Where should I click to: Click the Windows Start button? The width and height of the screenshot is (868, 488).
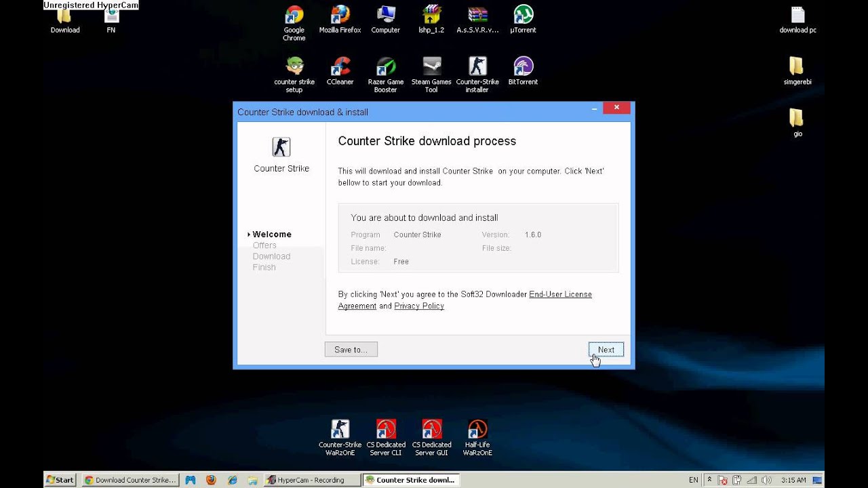(x=60, y=480)
